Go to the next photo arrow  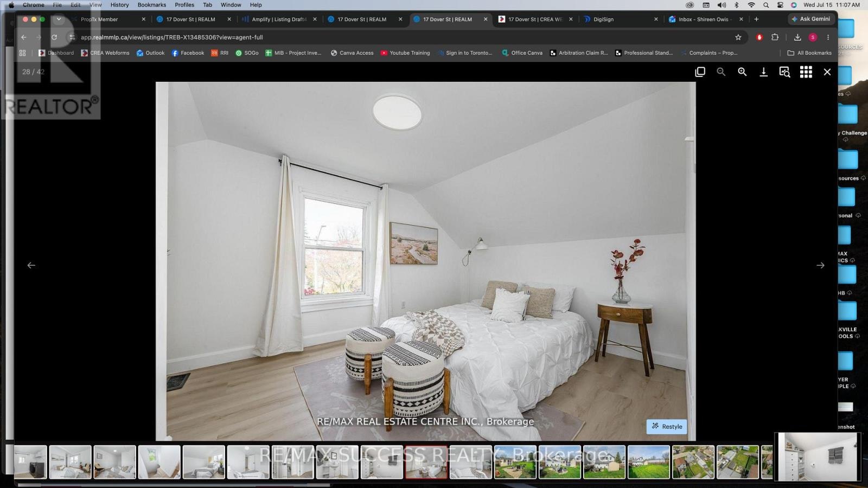click(x=820, y=265)
